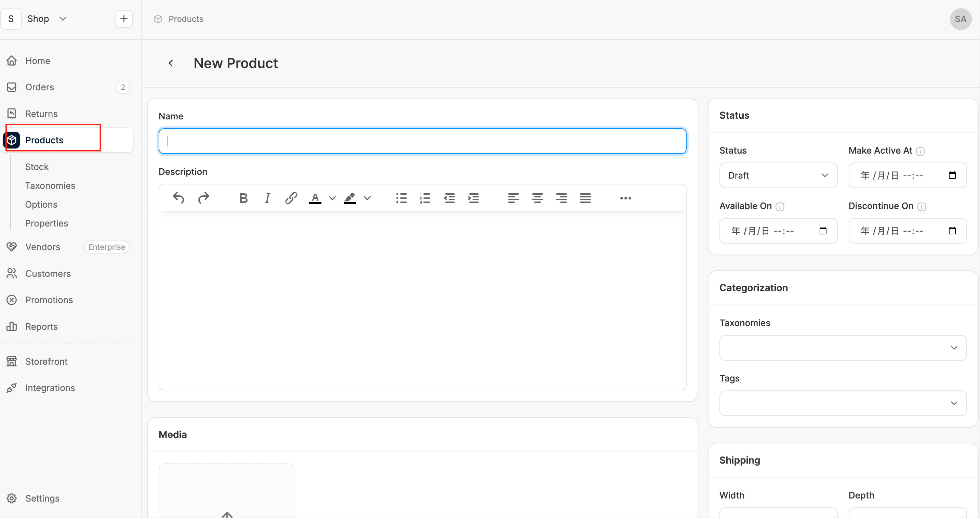Go back using the arrow beside New Product
The height and width of the screenshot is (518, 980).
tap(171, 63)
